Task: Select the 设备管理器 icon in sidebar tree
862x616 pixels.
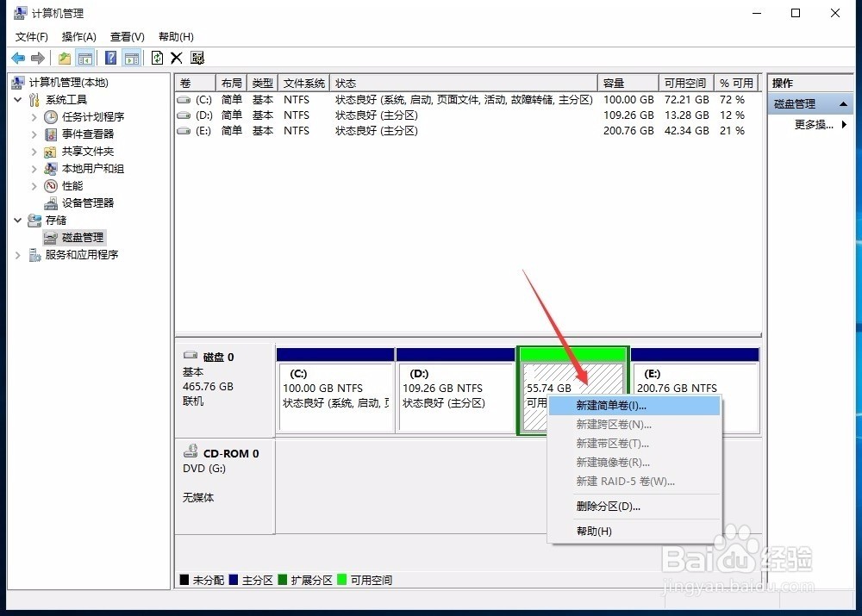Action: [x=52, y=202]
